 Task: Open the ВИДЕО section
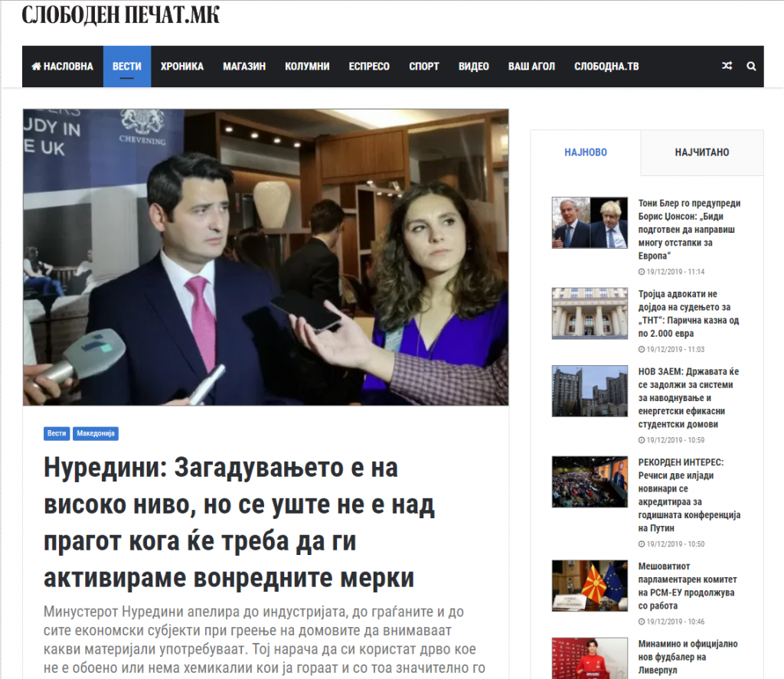tap(474, 67)
